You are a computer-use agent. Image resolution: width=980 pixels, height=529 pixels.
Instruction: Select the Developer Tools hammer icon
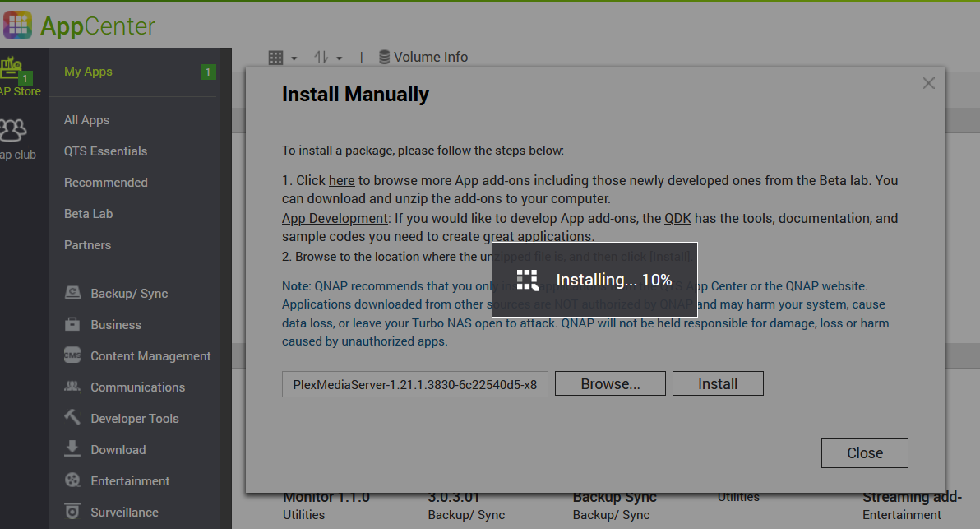(72, 418)
